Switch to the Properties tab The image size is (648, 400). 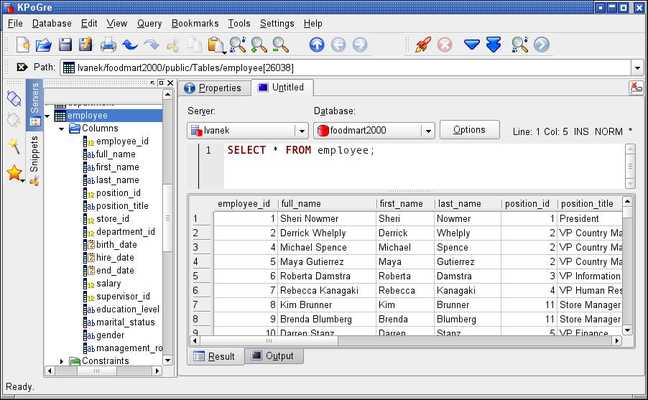click(x=214, y=88)
